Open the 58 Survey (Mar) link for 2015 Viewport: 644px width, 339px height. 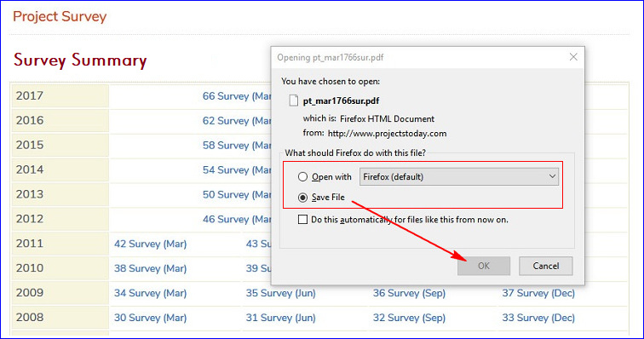point(237,146)
